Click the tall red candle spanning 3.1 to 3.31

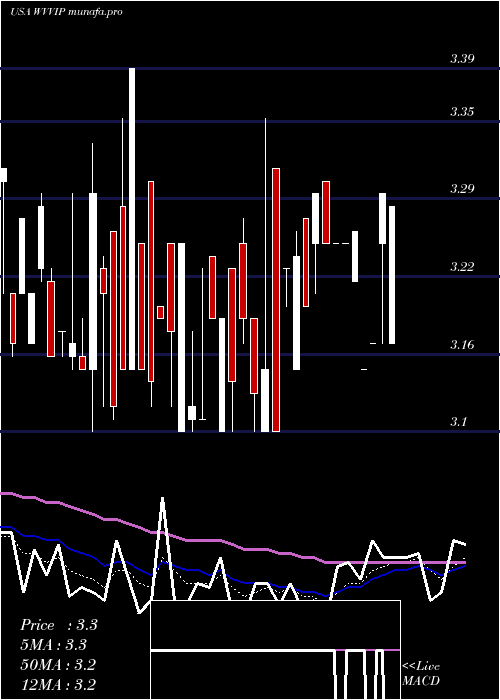pos(276,300)
